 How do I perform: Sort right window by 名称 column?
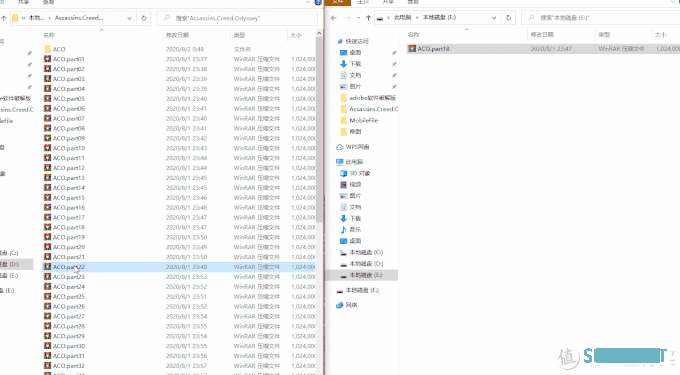coord(414,35)
